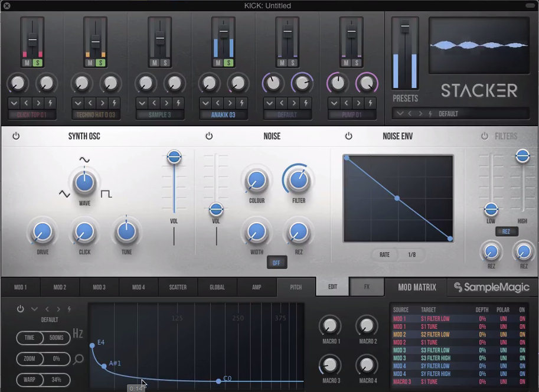Randomize Click Top 01 with lightning icon

[50, 103]
